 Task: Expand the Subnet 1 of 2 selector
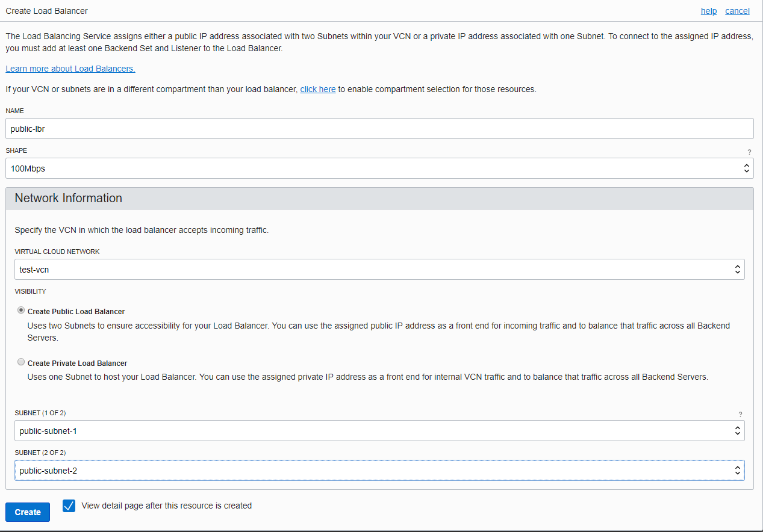[379, 431]
